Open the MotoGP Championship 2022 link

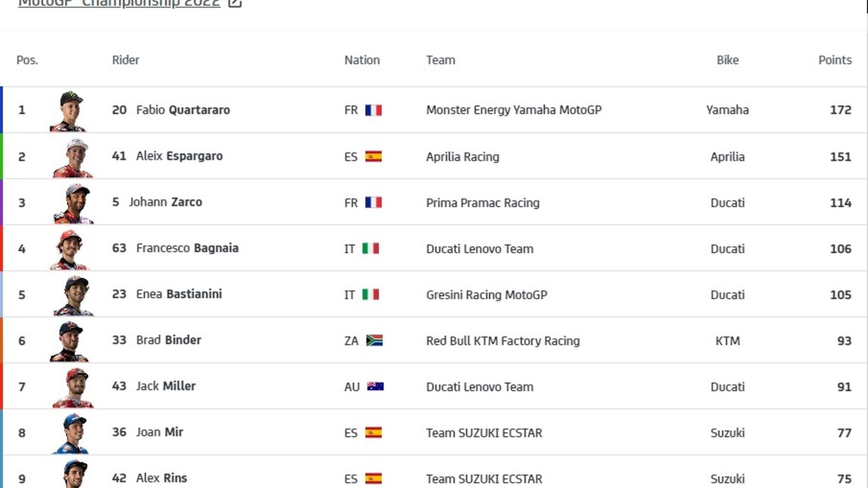tap(118, 3)
